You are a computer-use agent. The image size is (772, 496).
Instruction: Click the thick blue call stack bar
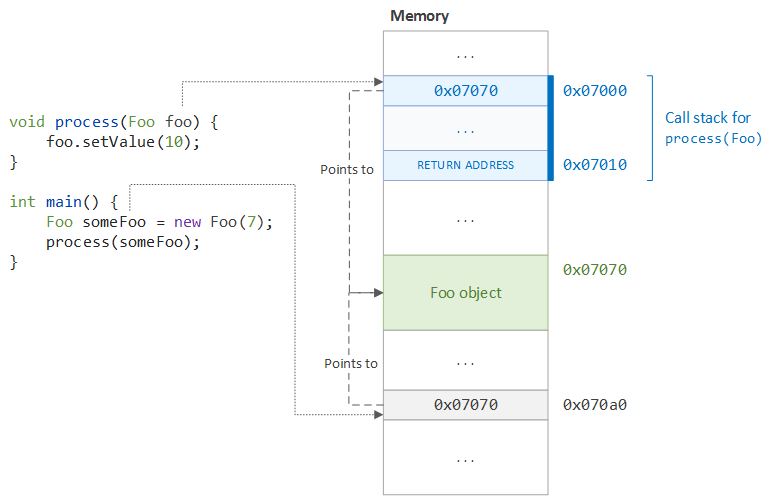(x=551, y=128)
